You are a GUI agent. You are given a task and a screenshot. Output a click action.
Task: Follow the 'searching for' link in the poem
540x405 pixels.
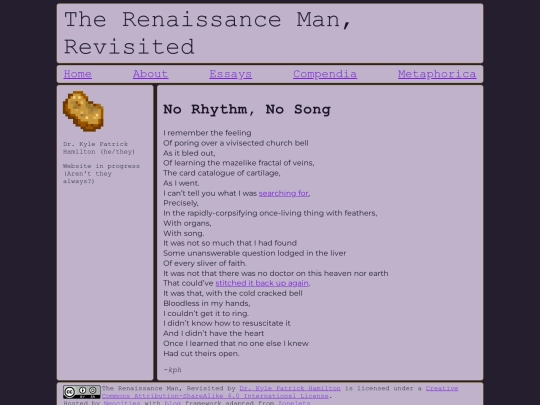click(283, 193)
